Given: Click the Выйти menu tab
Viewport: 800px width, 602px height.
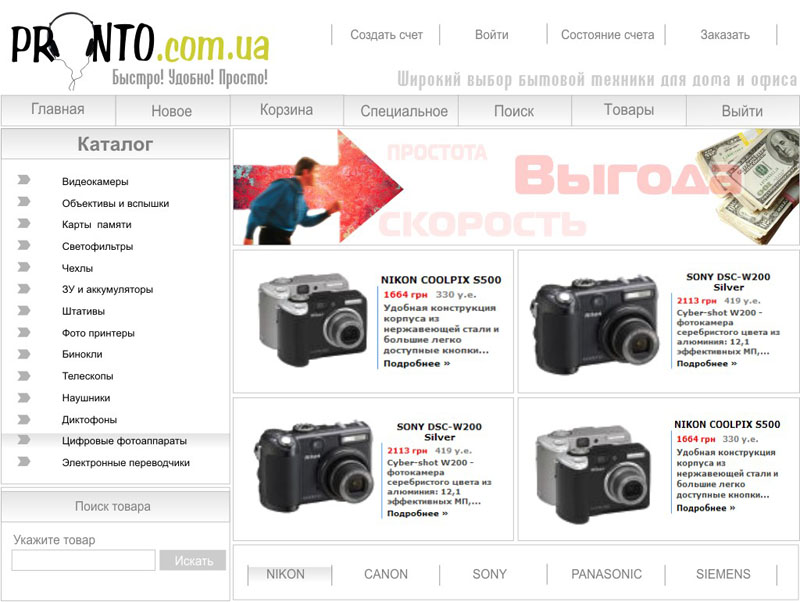Looking at the screenshot, I should (x=743, y=111).
